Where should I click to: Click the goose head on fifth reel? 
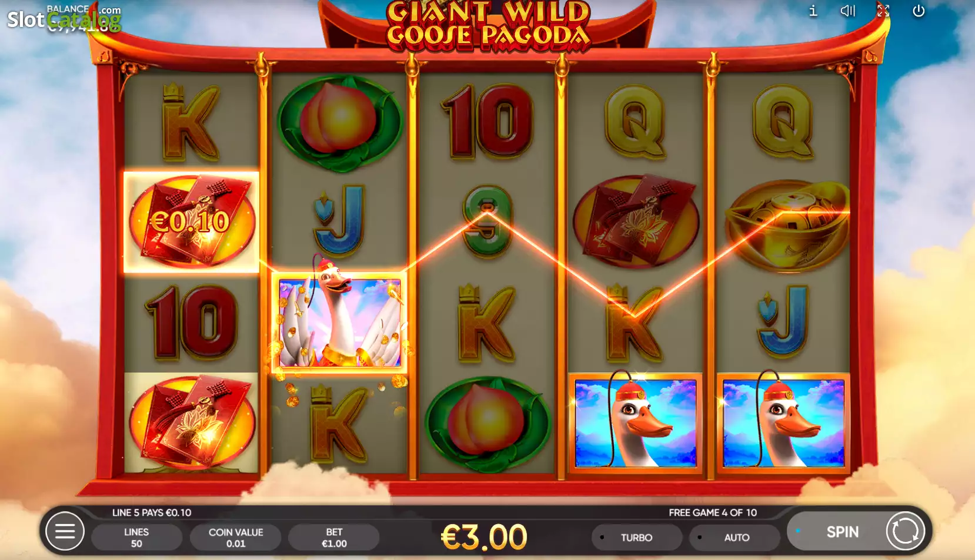(x=783, y=423)
